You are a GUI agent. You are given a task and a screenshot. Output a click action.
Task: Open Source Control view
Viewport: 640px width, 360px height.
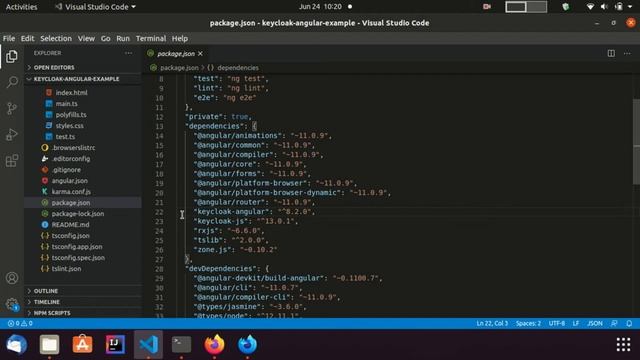coord(12,108)
